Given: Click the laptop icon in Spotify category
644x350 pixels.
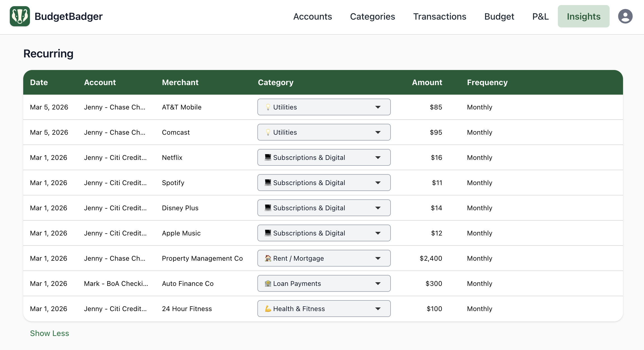Looking at the screenshot, I should (x=268, y=183).
